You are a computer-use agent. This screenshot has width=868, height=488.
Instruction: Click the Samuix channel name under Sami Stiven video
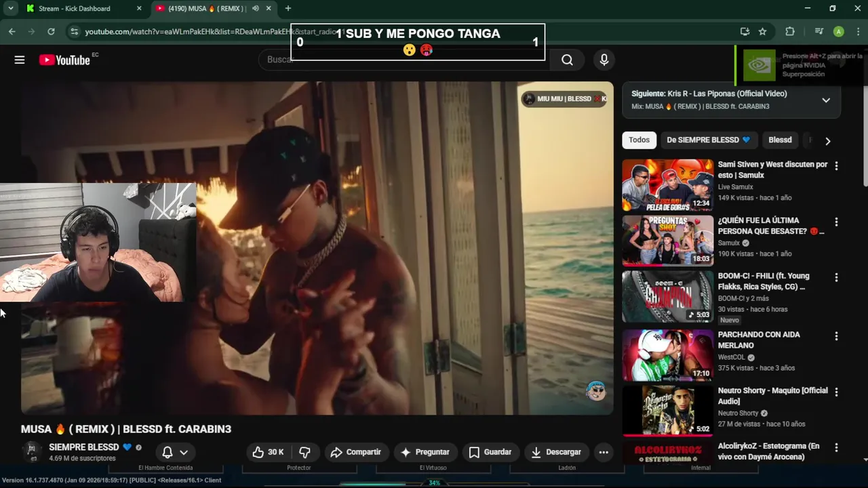[736, 187]
